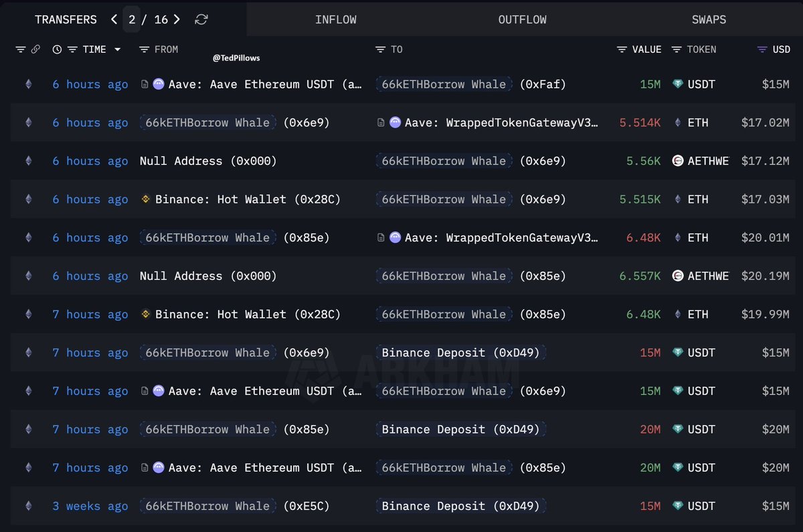The width and height of the screenshot is (803, 532).
Task: Open Aave WrappedTokenGatewayV3 in $17.02M row
Action: [501, 122]
